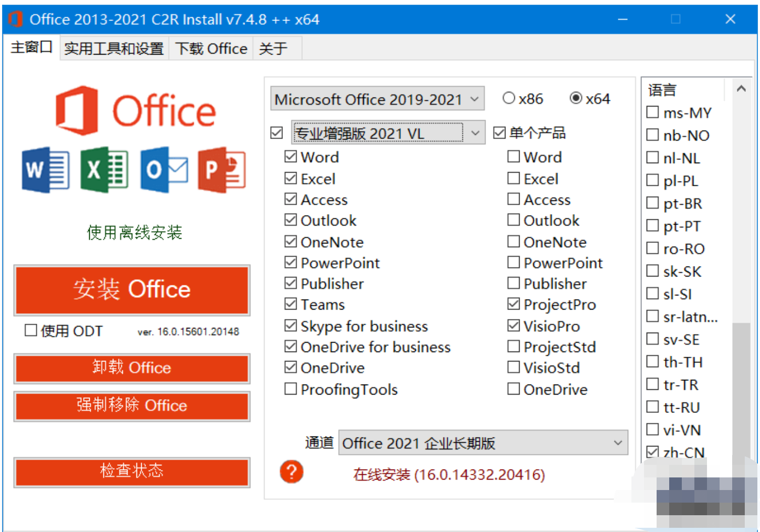Image resolution: width=760 pixels, height=532 pixels.
Task: Open the 下载 Office tab
Action: tap(211, 49)
